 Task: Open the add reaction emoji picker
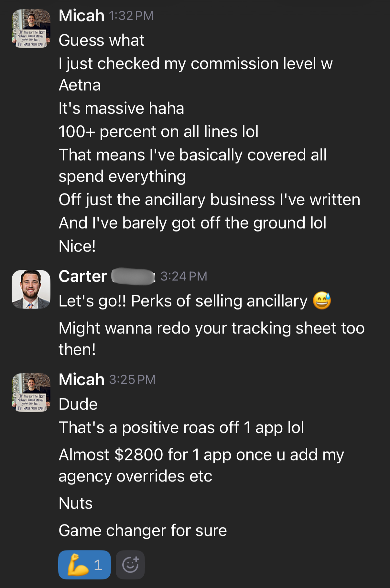click(130, 565)
